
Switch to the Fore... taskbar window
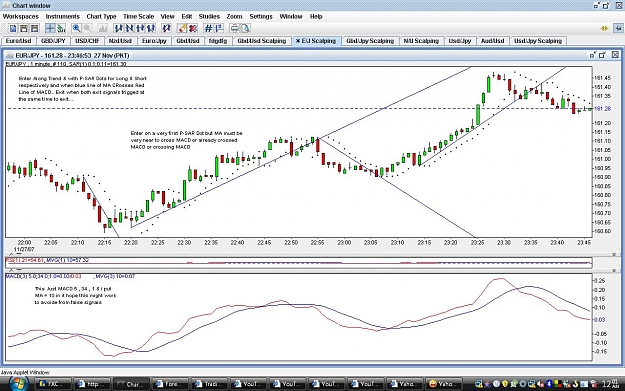coord(171,384)
